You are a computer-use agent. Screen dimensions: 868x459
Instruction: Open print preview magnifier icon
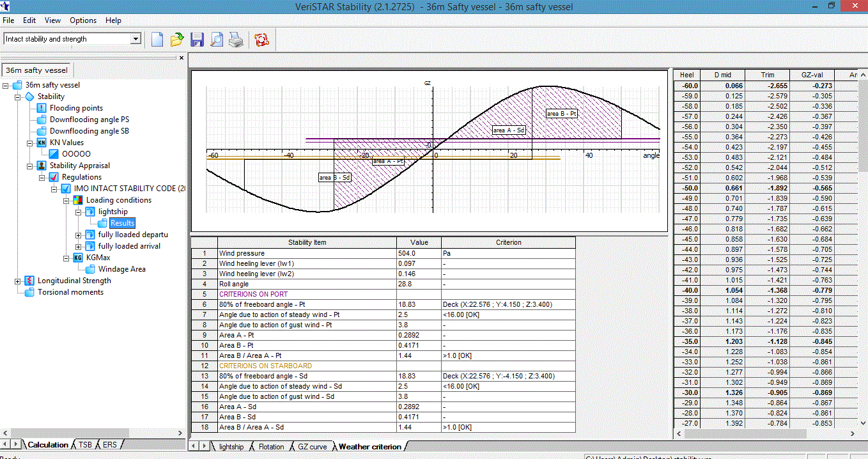click(x=217, y=40)
